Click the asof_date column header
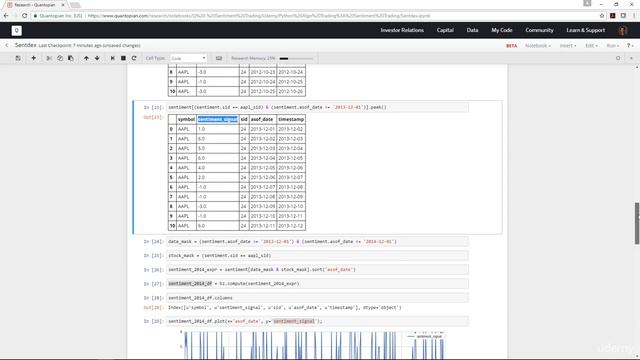 tap(262, 119)
